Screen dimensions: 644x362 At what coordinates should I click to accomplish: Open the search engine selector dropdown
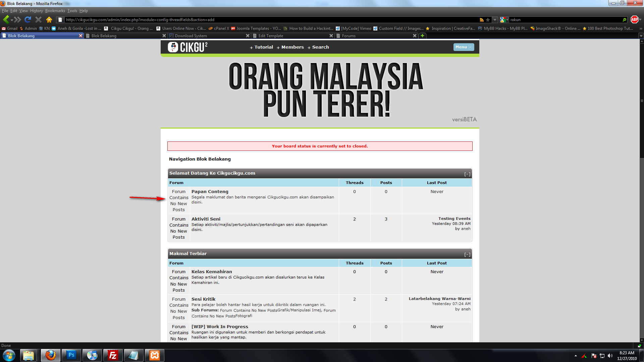(504, 20)
